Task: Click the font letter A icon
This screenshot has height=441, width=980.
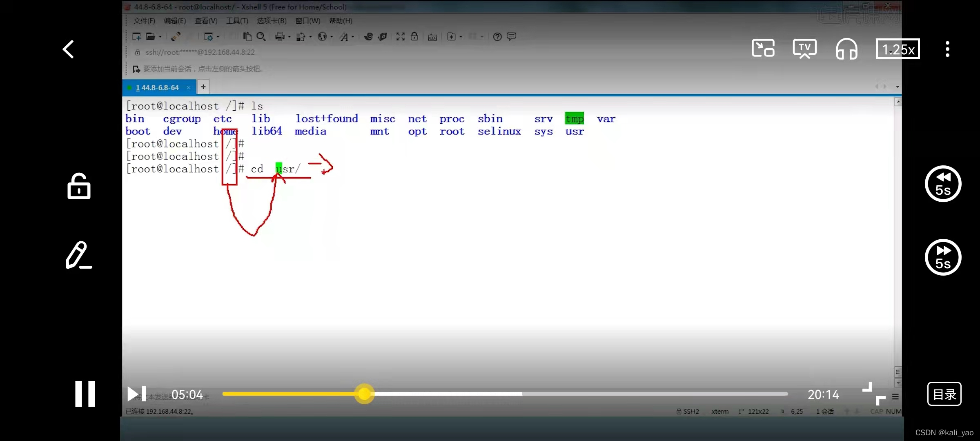Action: pyautogui.click(x=344, y=37)
